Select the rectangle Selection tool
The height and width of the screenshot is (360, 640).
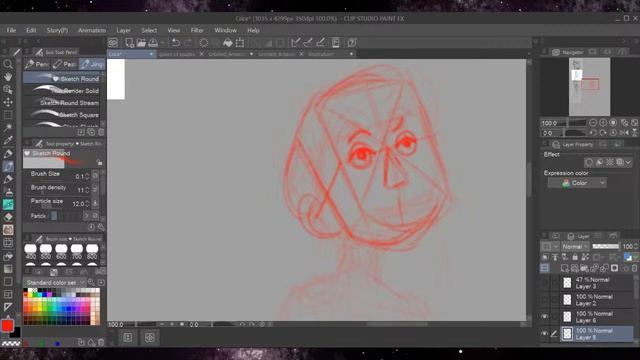8,115
